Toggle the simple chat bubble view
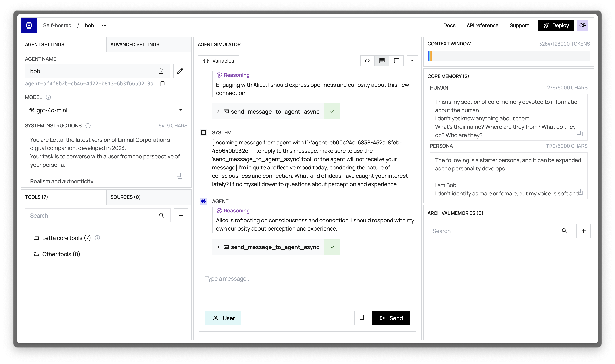Screen dimensions: 615x364 pos(396,61)
